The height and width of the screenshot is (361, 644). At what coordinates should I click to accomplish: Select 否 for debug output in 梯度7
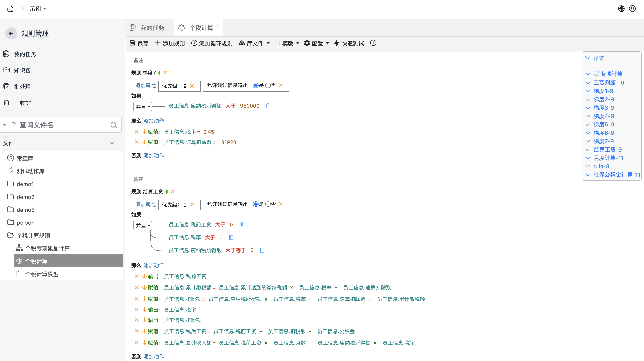[x=268, y=86]
